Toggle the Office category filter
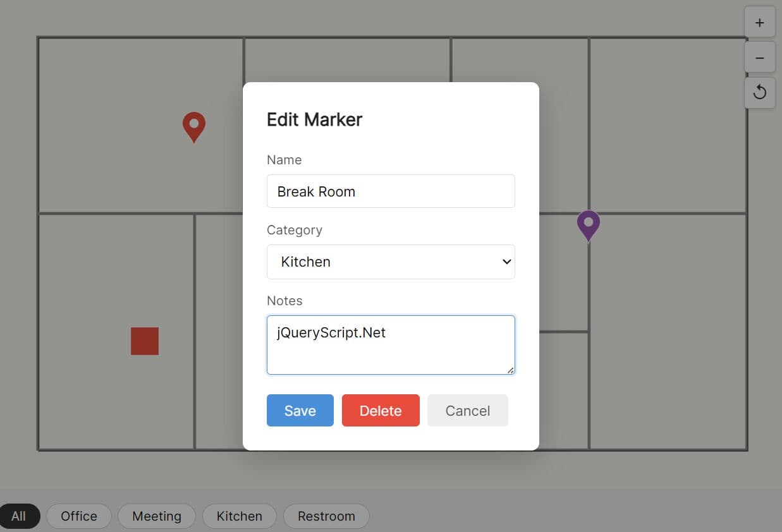The height and width of the screenshot is (532, 782). (78, 516)
